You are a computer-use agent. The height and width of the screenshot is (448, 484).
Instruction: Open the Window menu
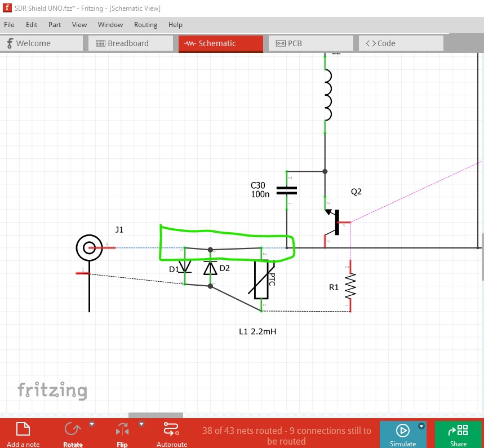coord(110,25)
